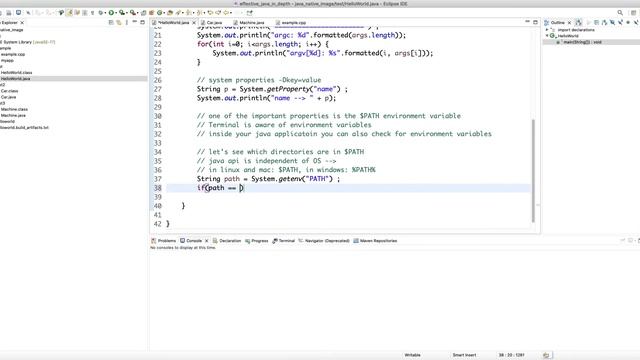
Task: Expand import declarations in Outline
Action: tap(547, 30)
